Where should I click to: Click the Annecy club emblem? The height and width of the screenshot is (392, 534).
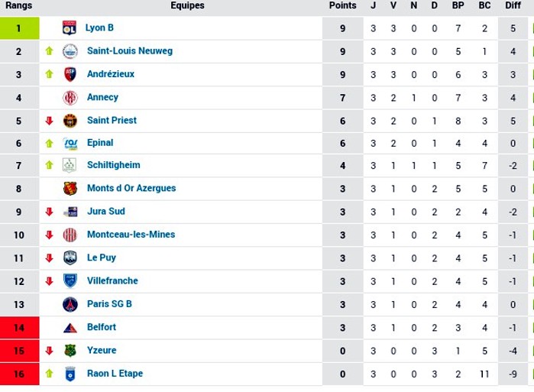[70, 98]
